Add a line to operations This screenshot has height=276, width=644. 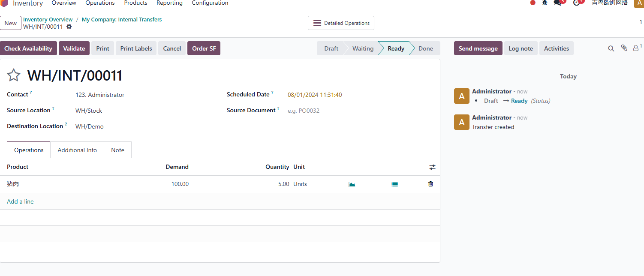[20, 201]
